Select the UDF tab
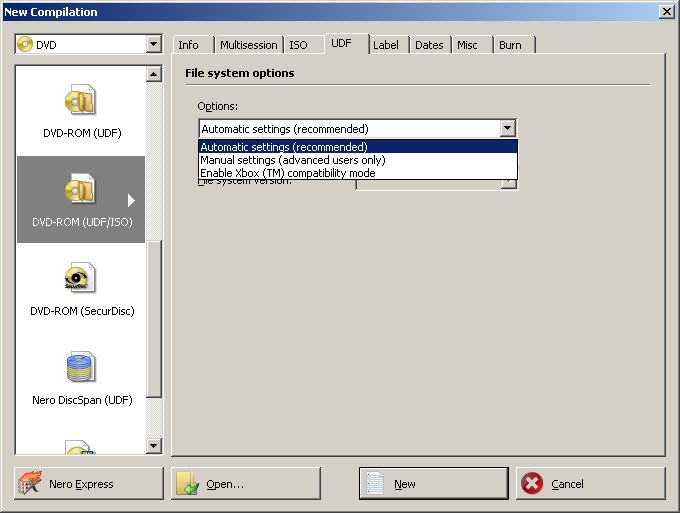 coord(347,43)
